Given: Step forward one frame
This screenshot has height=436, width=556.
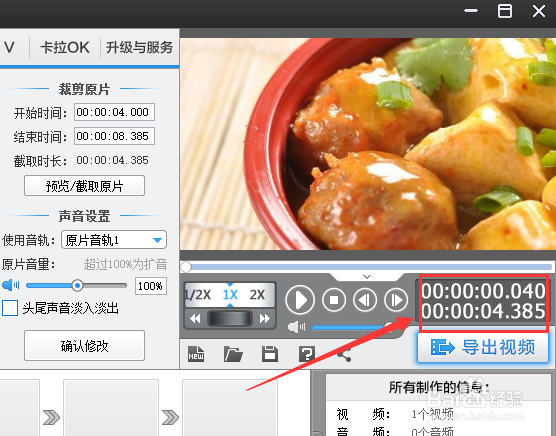Looking at the screenshot, I should coord(396,300).
